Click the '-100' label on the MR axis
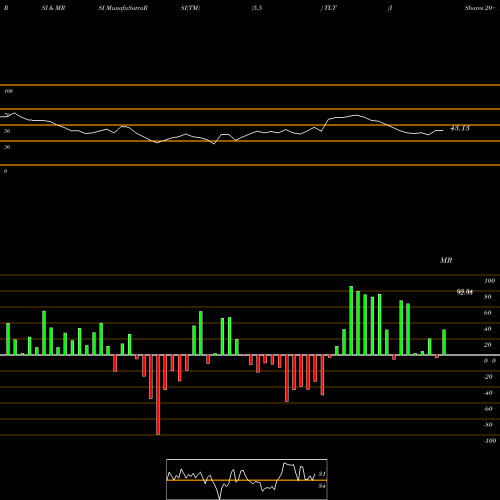 pyautogui.click(x=490, y=441)
